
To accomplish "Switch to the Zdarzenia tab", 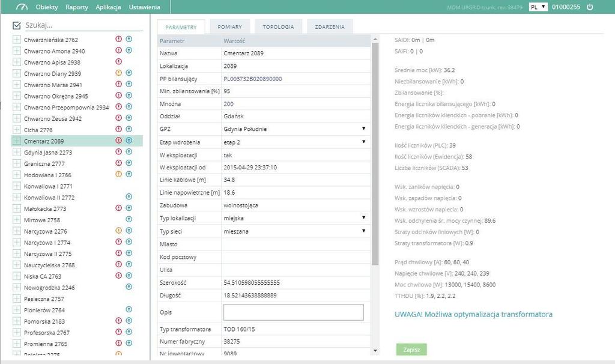I will [330, 26].
